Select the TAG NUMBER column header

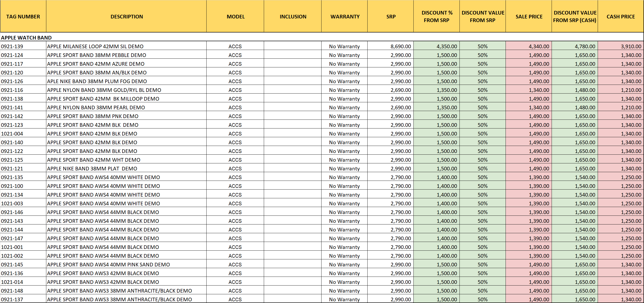pos(23,16)
